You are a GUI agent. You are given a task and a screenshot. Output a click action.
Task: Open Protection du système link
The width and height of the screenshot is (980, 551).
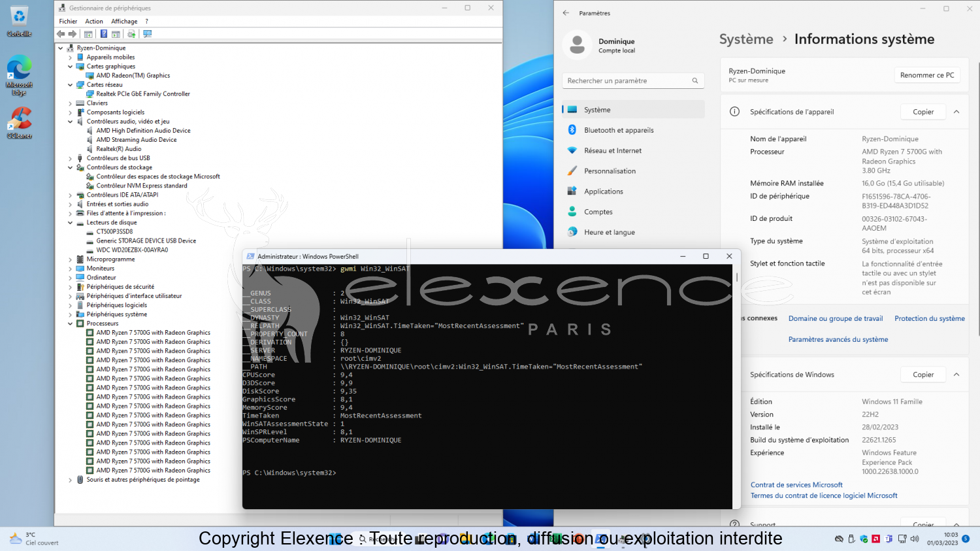930,319
